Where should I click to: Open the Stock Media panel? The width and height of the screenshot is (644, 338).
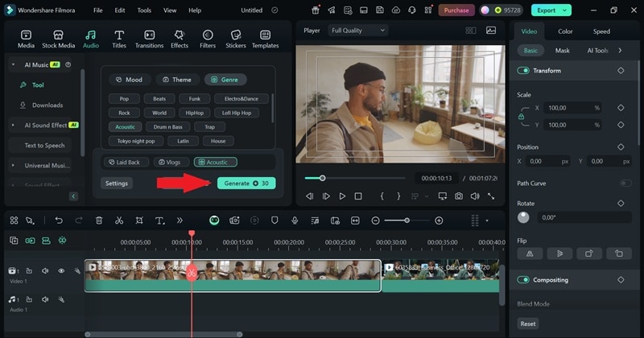pos(58,39)
